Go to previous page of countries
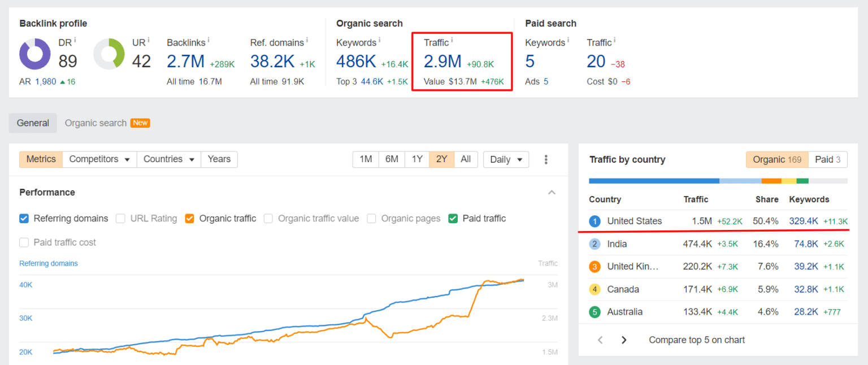Screen dimensions: 868x365 (x=600, y=340)
